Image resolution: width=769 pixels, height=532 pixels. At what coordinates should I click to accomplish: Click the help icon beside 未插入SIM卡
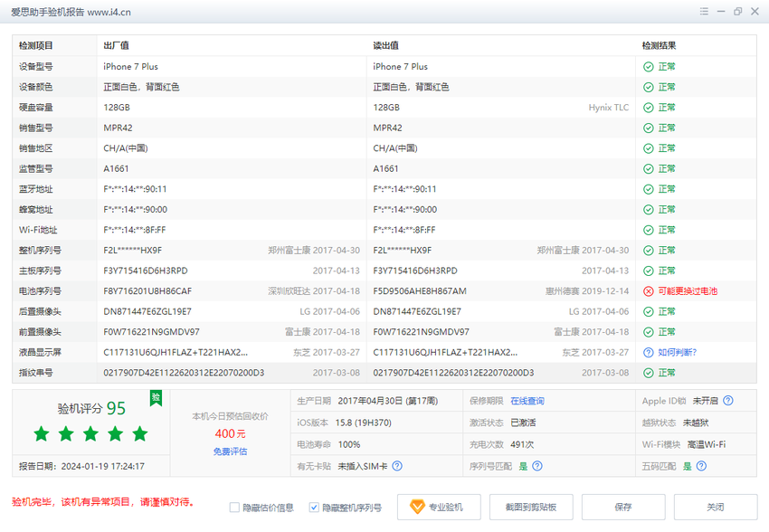397,466
